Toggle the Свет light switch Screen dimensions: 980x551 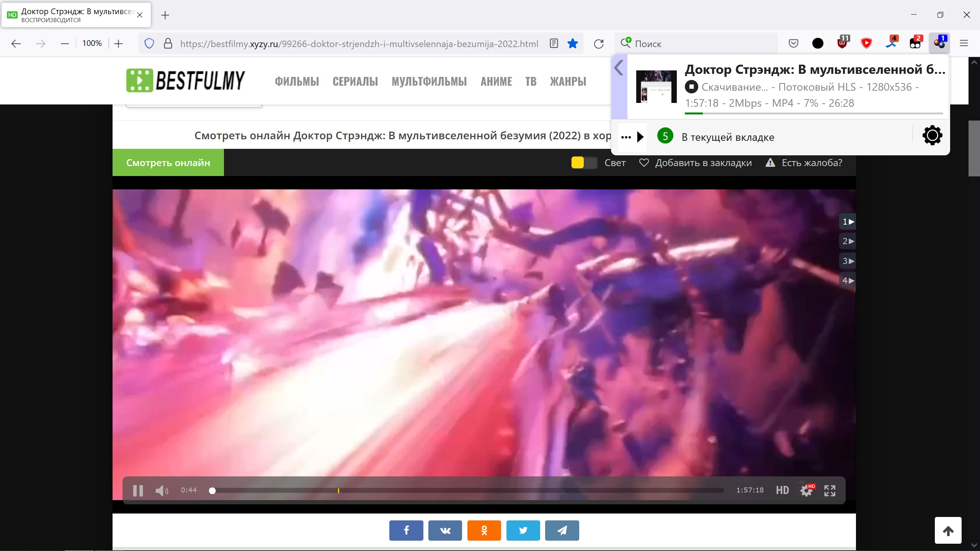tap(584, 163)
